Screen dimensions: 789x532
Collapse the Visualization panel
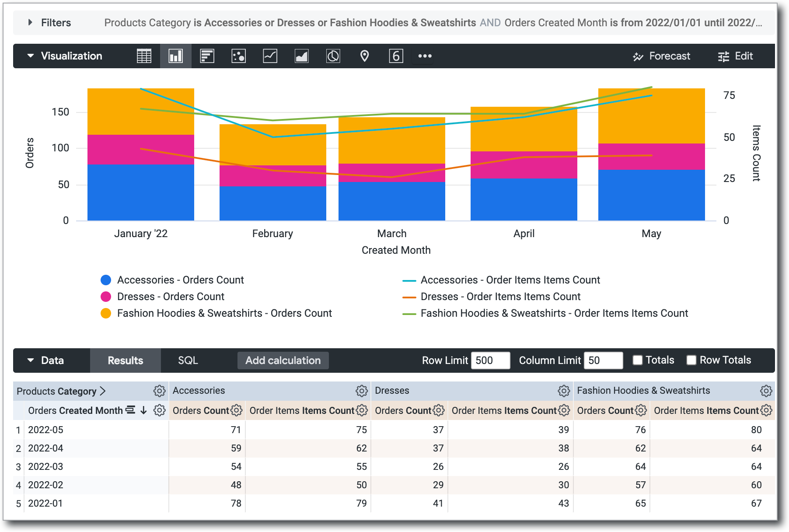pos(31,56)
